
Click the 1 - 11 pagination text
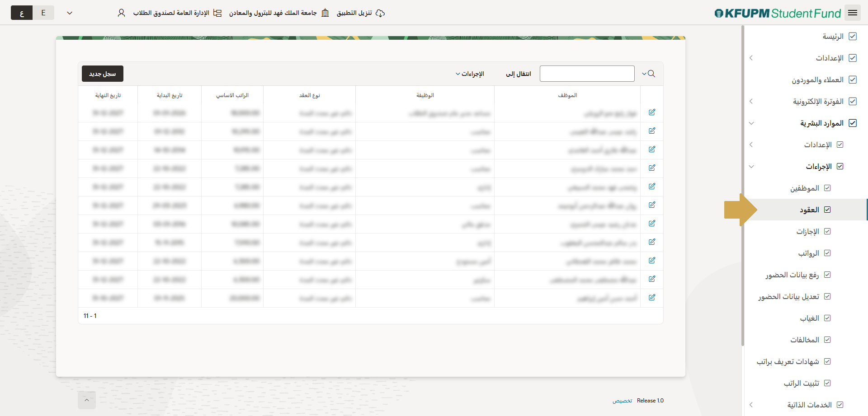[x=90, y=316]
